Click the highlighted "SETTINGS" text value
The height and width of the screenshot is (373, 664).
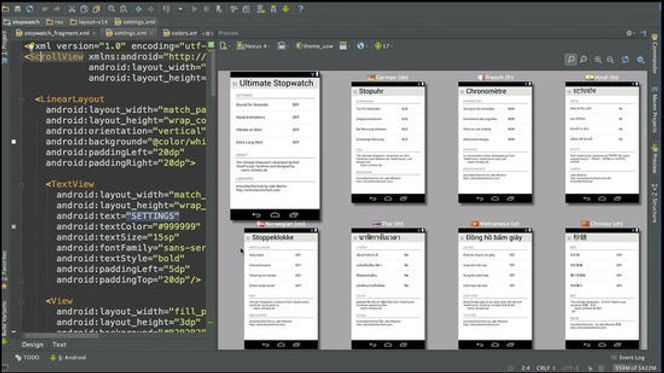click(153, 216)
